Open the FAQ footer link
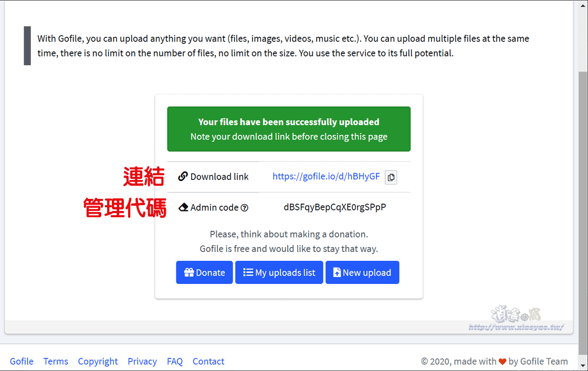Screen dimensions: 588x371 coord(175,361)
